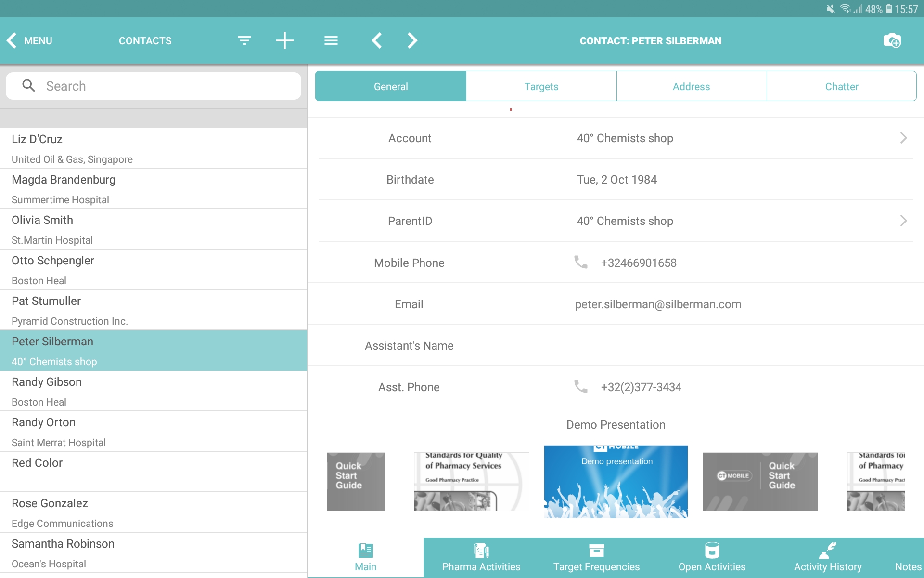Image resolution: width=924 pixels, height=578 pixels.
Task: Call the assistant phone icon
Action: tap(581, 386)
